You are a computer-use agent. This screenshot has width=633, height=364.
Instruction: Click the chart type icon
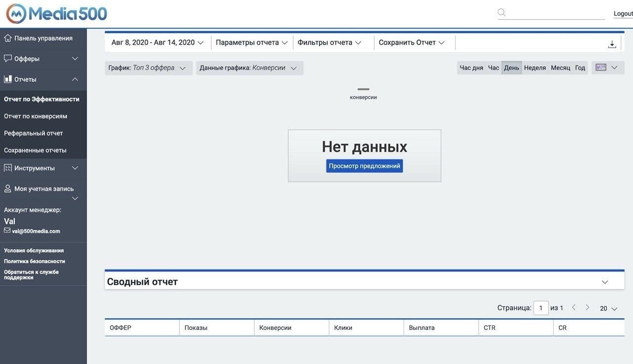(x=601, y=67)
